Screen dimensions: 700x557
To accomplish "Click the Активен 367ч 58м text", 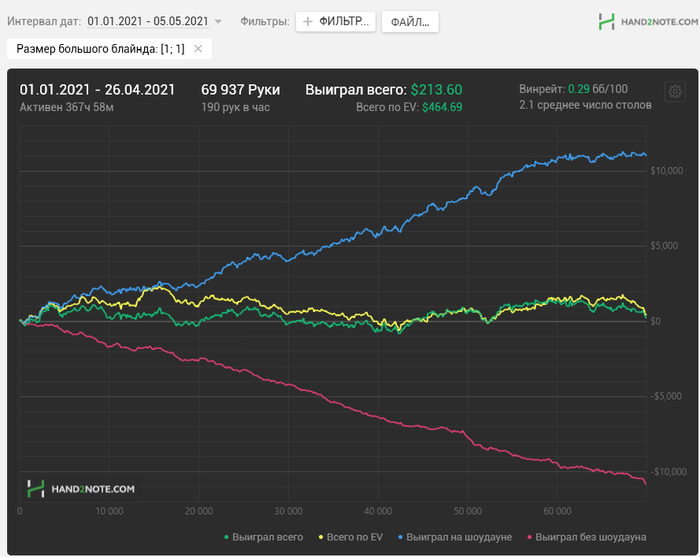I will click(x=67, y=107).
